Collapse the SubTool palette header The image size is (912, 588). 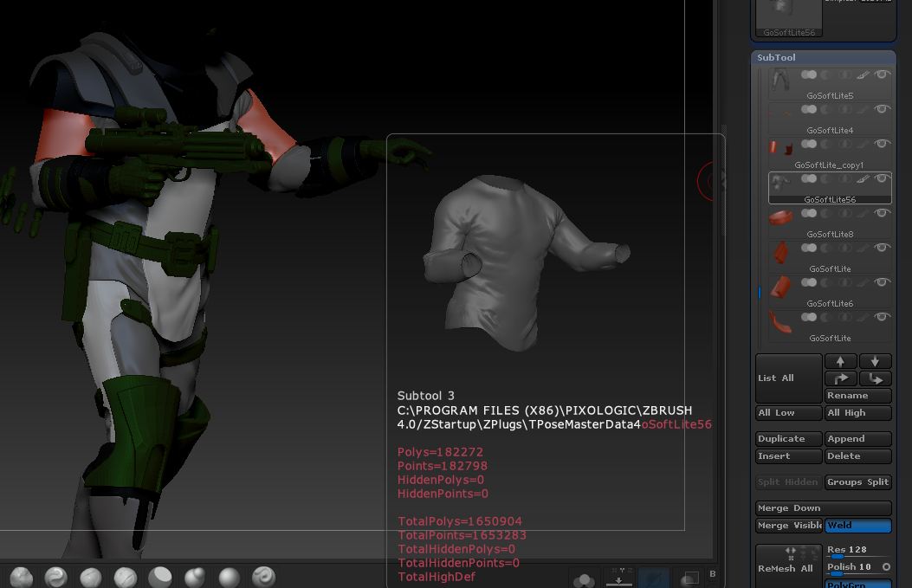tap(823, 57)
